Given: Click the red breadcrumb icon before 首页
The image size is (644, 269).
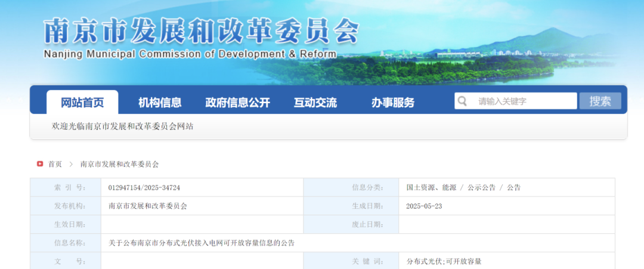Looking at the screenshot, I should pyautogui.click(x=40, y=164).
